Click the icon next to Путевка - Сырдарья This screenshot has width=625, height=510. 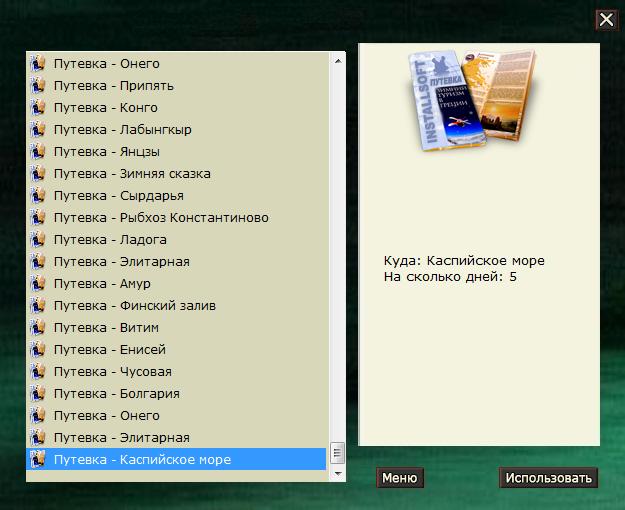coord(37,195)
